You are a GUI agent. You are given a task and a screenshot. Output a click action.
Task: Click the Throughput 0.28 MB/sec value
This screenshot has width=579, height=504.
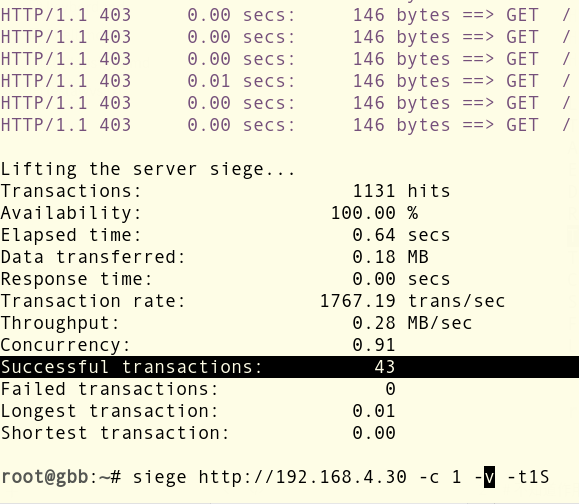412,323
